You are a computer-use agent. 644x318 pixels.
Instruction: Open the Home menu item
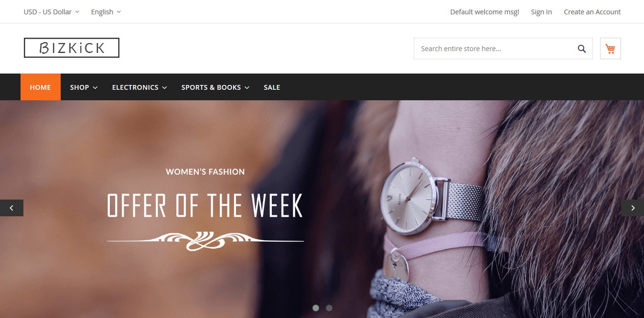[41, 87]
